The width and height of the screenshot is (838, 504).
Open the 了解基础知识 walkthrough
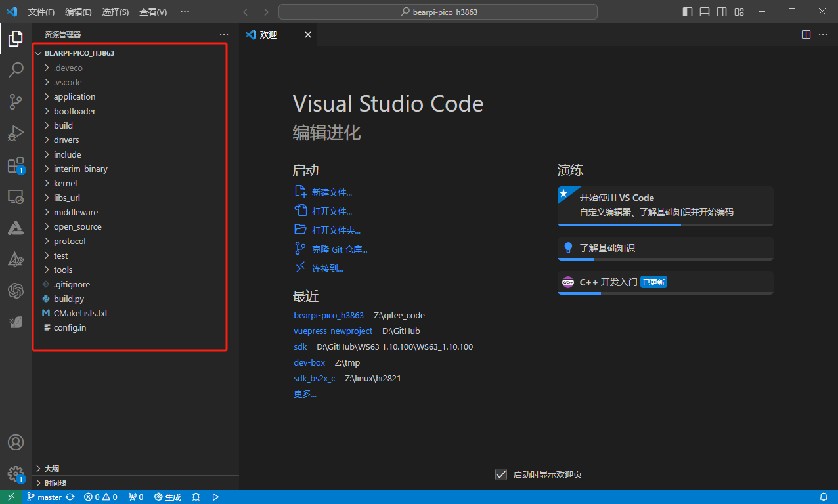click(665, 249)
